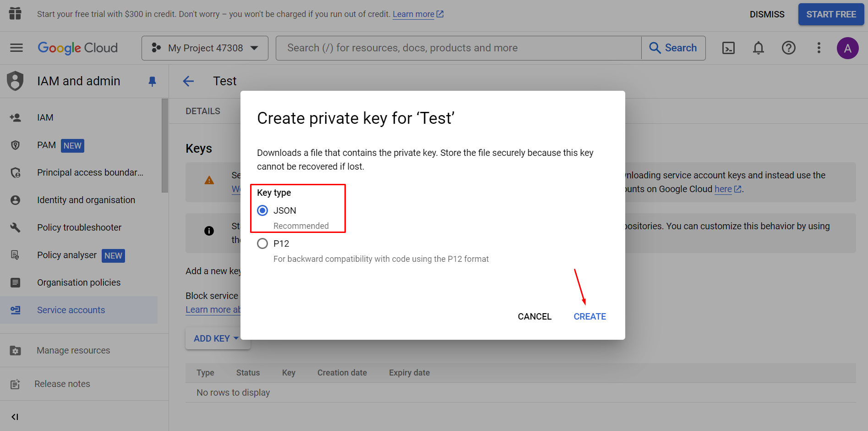868x431 pixels.
Task: Collapse the left navigation panel
Action: click(x=15, y=416)
